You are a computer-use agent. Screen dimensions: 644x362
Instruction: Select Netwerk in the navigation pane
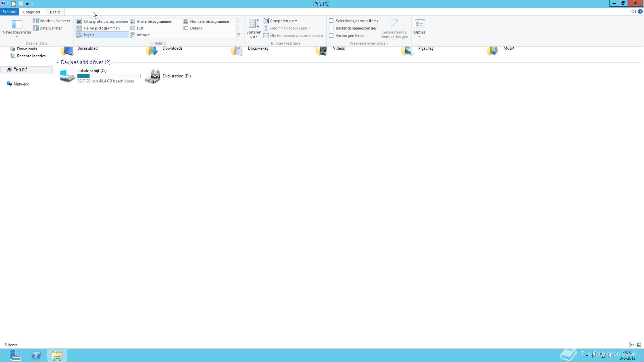21,84
